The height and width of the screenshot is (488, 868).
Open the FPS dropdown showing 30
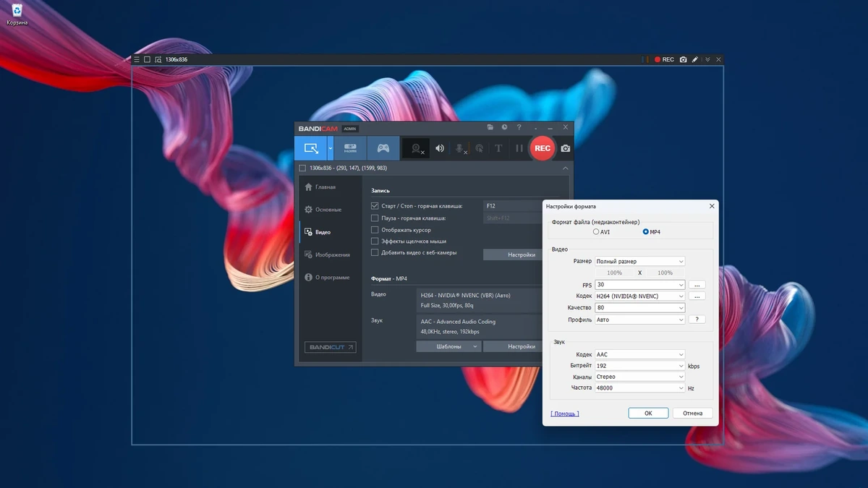tap(639, 285)
